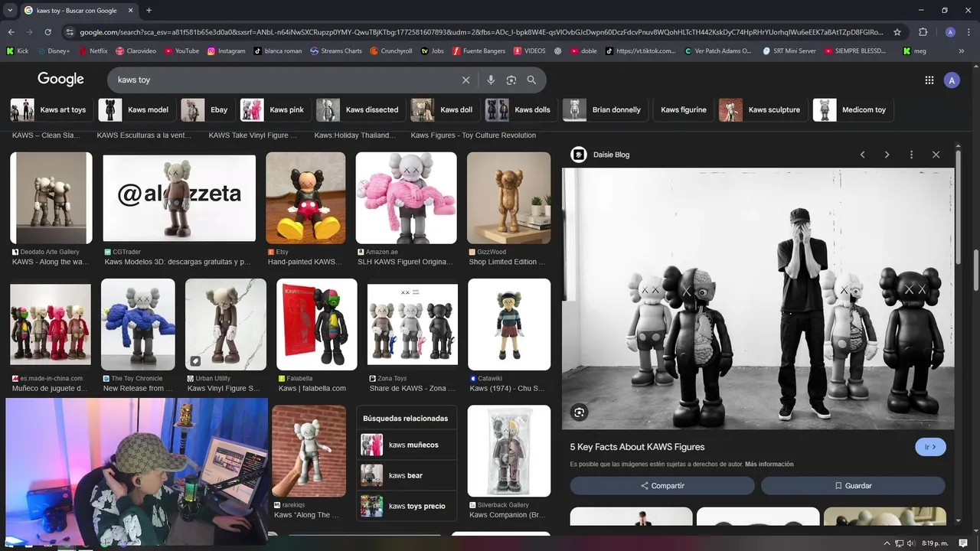Screen dimensions: 980x551
Task: Choose related search kaws toys precio
Action: point(407,506)
